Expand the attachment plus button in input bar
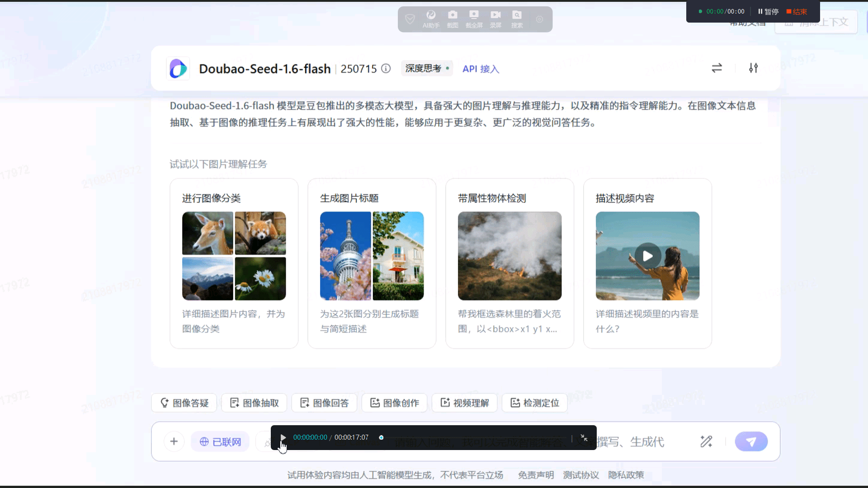The image size is (868, 488). (x=174, y=441)
